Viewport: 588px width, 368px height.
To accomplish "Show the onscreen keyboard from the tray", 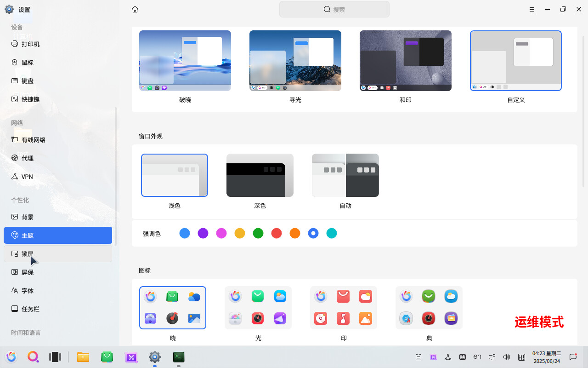I will click(x=463, y=357).
